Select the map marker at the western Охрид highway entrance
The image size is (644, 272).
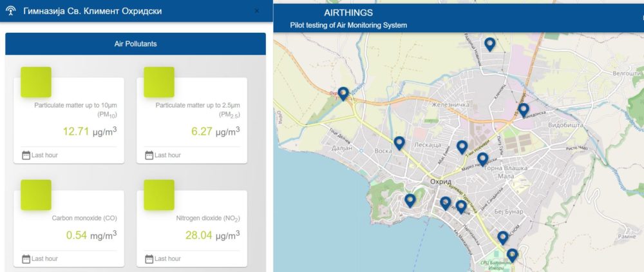343,93
